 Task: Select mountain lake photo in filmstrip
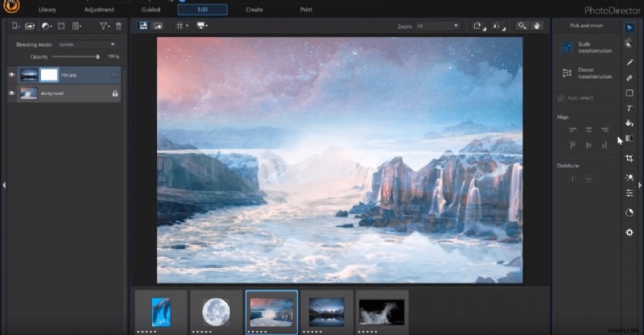[x=327, y=312]
